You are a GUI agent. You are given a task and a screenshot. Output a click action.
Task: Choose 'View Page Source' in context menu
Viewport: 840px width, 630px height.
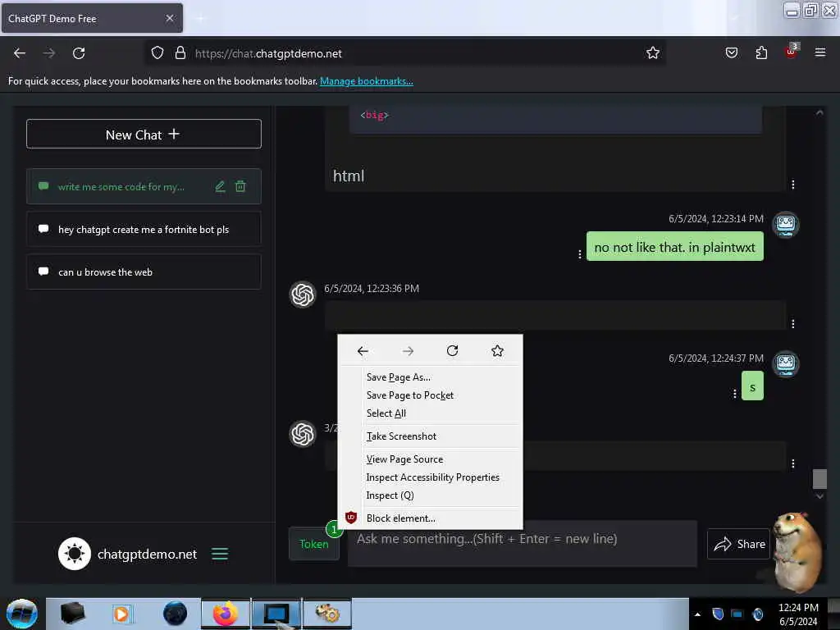point(430,459)
